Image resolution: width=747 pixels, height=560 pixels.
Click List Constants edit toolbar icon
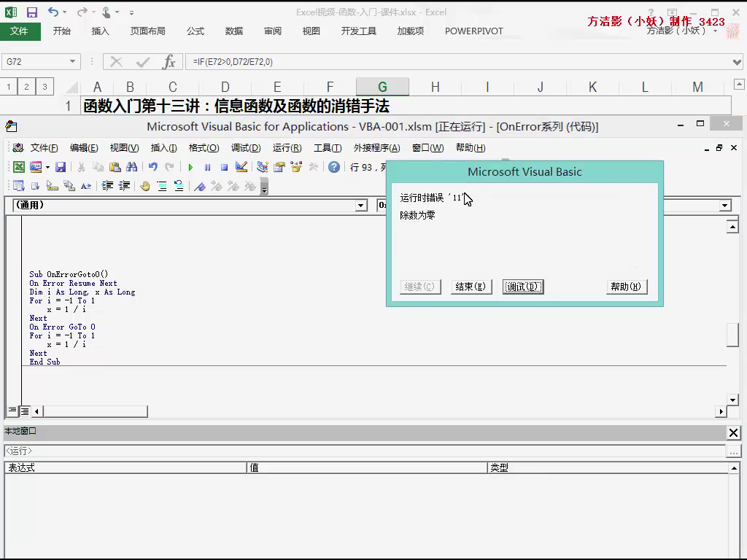tap(35, 186)
